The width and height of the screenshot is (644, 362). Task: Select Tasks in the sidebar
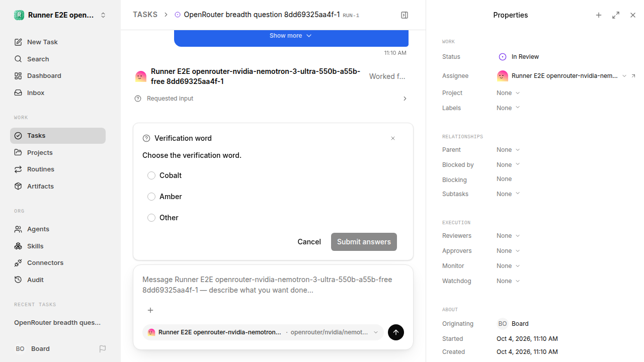click(58, 136)
